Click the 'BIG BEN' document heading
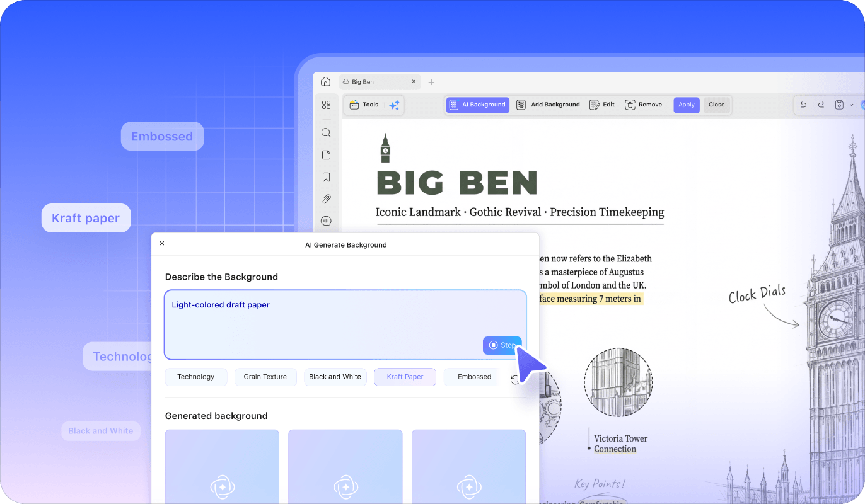The height and width of the screenshot is (504, 865). [456, 183]
